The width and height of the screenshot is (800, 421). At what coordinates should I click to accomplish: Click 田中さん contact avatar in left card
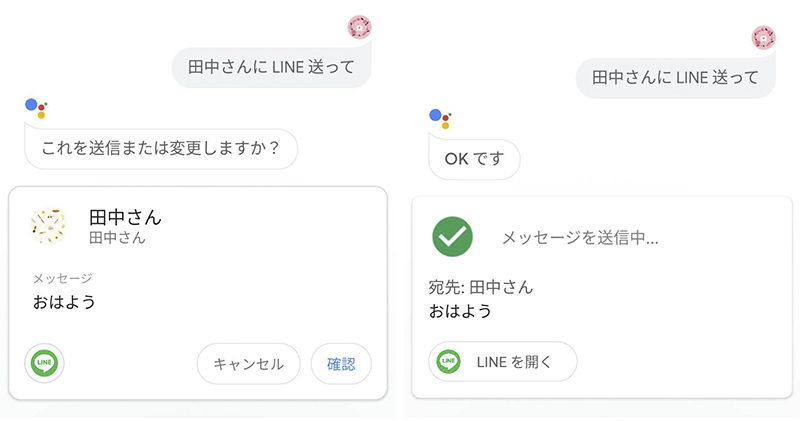pyautogui.click(x=49, y=225)
